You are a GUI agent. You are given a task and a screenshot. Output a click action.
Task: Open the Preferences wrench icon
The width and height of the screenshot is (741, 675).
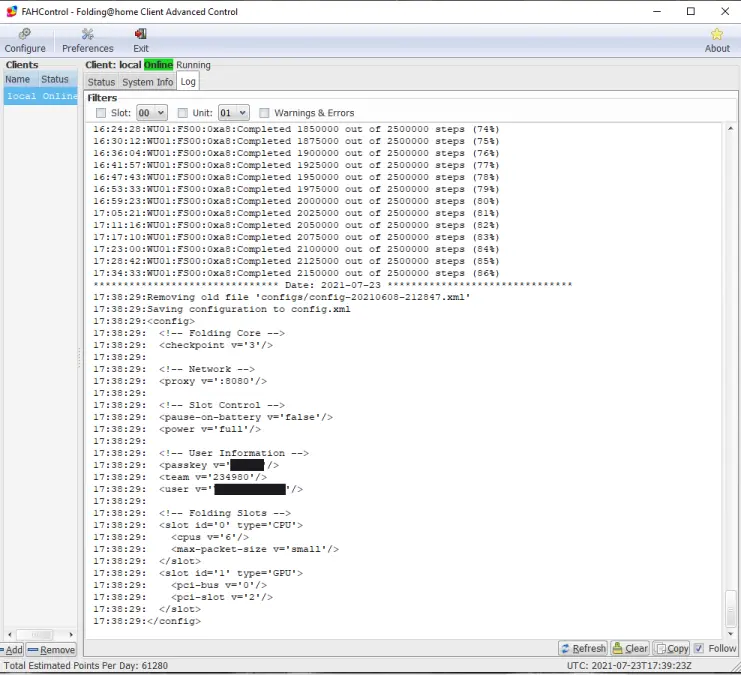pos(88,41)
